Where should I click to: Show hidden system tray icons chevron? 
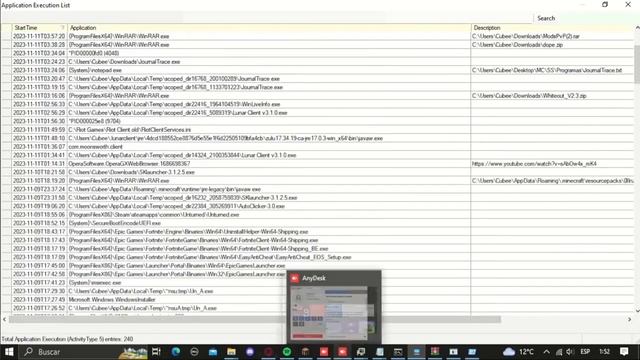pyautogui.click(x=547, y=351)
